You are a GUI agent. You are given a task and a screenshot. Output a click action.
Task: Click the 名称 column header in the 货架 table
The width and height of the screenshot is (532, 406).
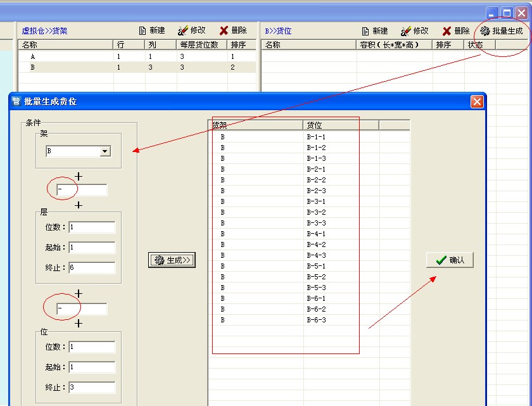[x=65, y=45]
